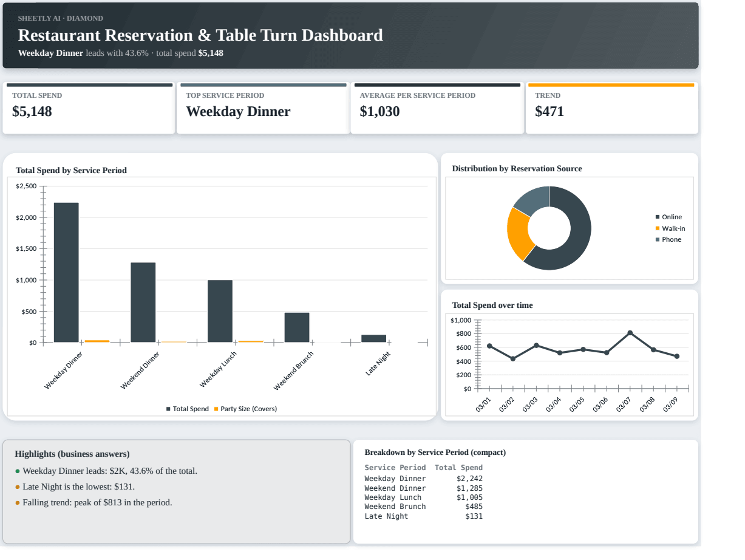This screenshot has height=560, width=745.
Task: Click the Late Night $131 table row
Action: pos(424,516)
